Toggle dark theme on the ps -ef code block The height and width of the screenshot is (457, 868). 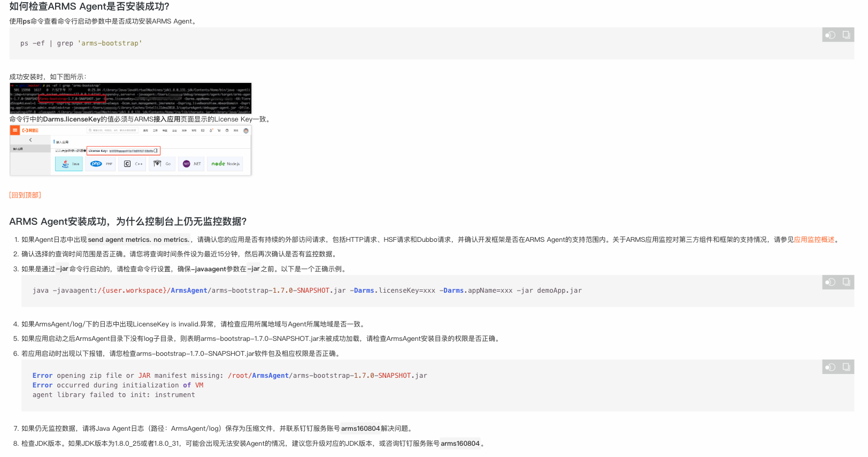coord(830,35)
